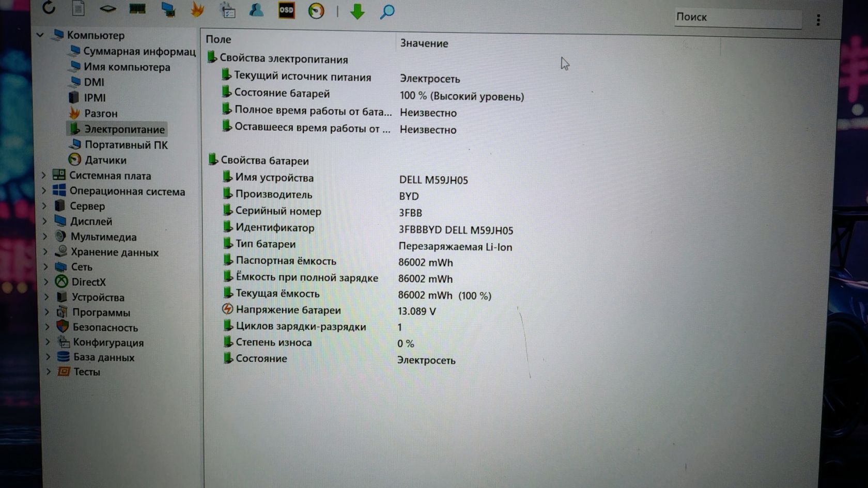This screenshot has height=488, width=868.
Task: Expand the Тесты tree node
Action: (x=48, y=371)
